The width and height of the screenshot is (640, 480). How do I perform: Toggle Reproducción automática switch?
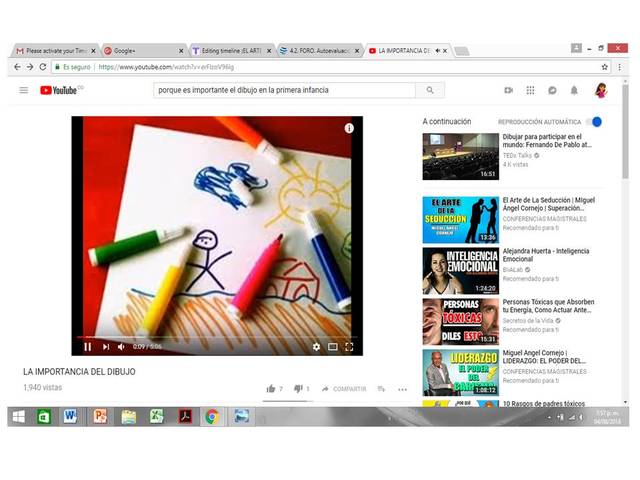[x=594, y=122]
